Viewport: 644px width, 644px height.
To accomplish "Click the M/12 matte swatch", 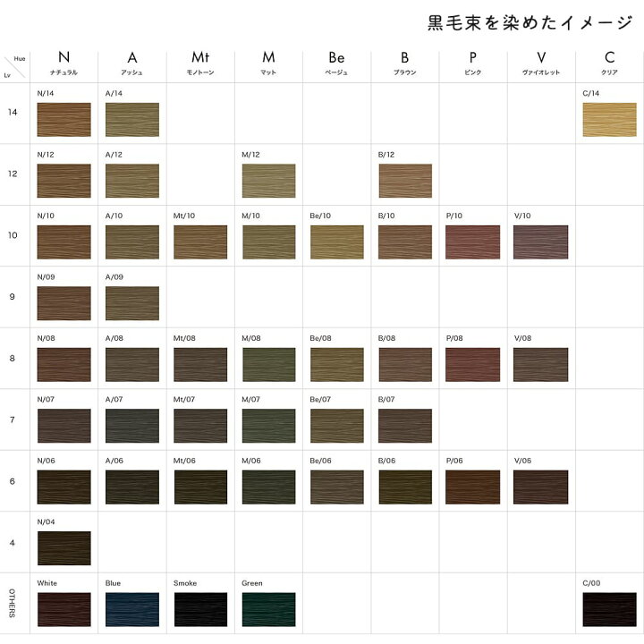I will point(268,181).
